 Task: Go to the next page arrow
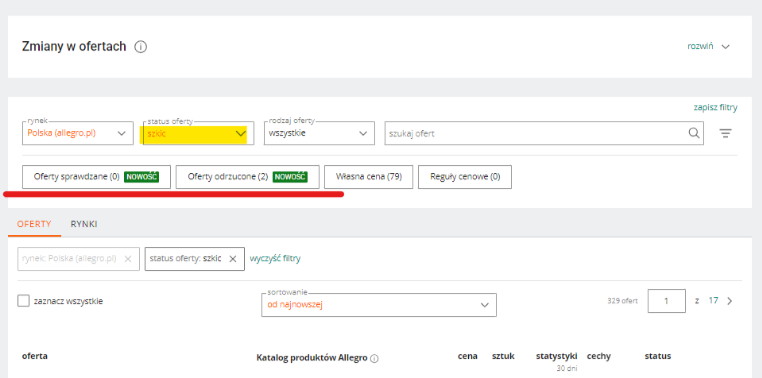pos(729,301)
